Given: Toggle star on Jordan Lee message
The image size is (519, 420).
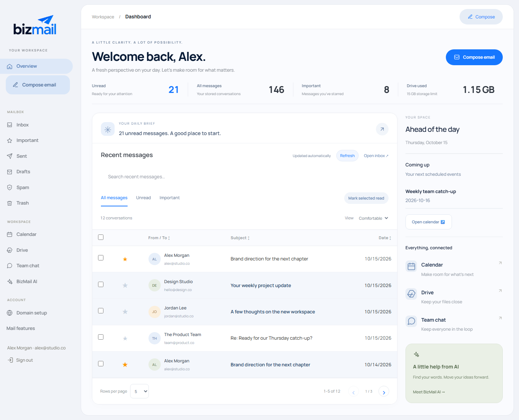Looking at the screenshot, I should click(x=125, y=312).
